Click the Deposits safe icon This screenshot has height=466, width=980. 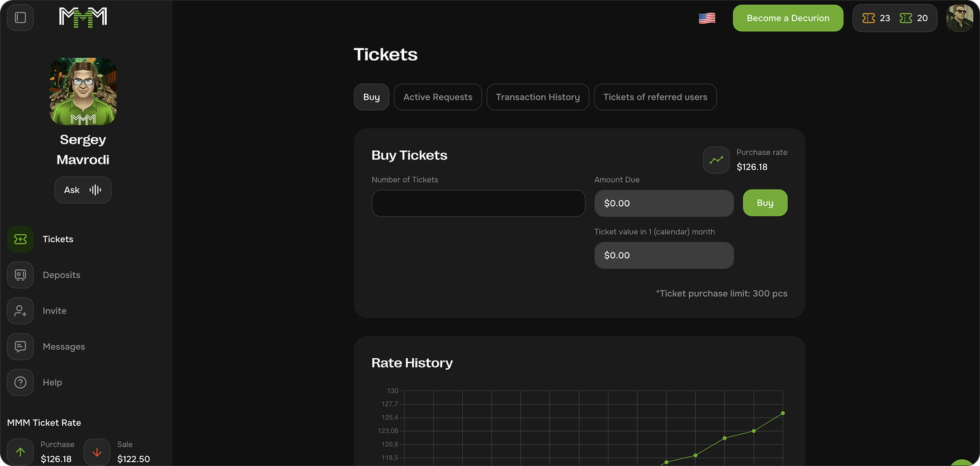20,275
